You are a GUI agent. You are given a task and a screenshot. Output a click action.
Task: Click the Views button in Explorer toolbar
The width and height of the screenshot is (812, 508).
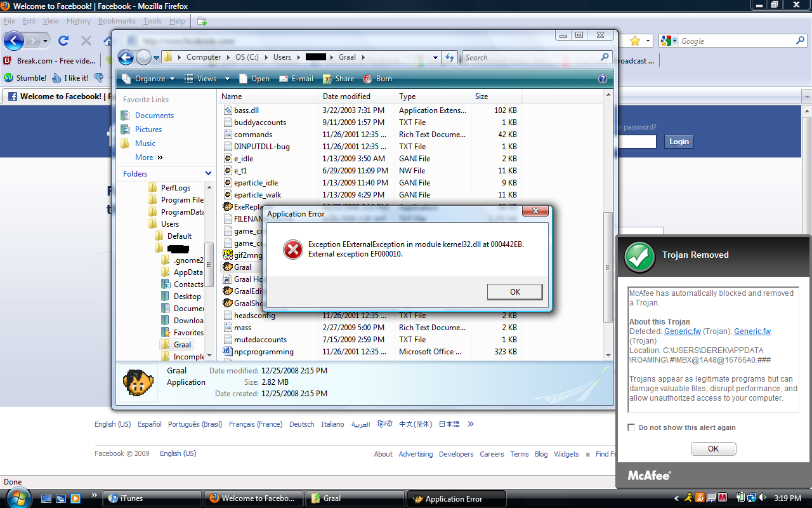[x=201, y=79]
